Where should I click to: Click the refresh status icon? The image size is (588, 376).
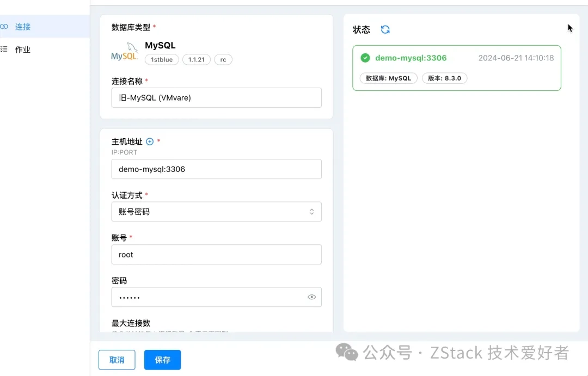(x=385, y=30)
